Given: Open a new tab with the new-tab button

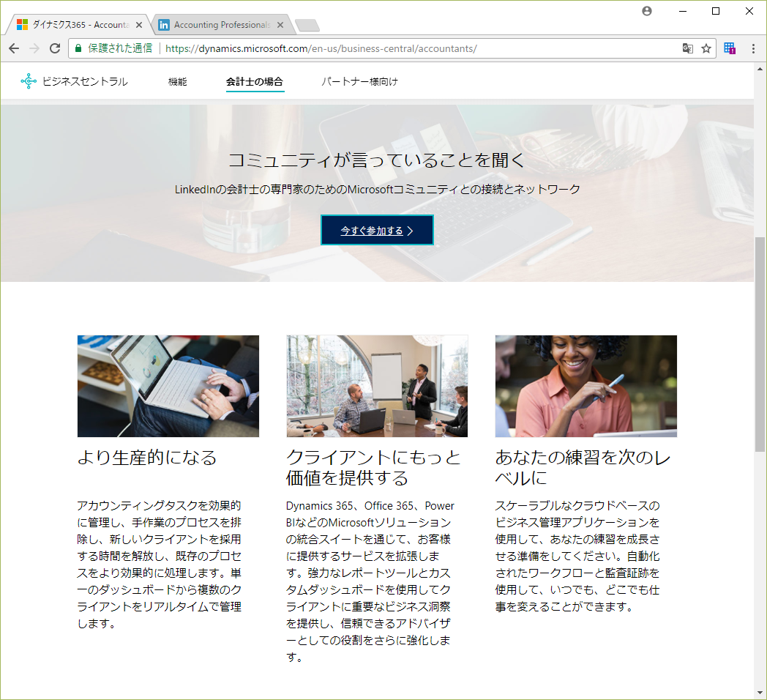Looking at the screenshot, I should point(307,26).
